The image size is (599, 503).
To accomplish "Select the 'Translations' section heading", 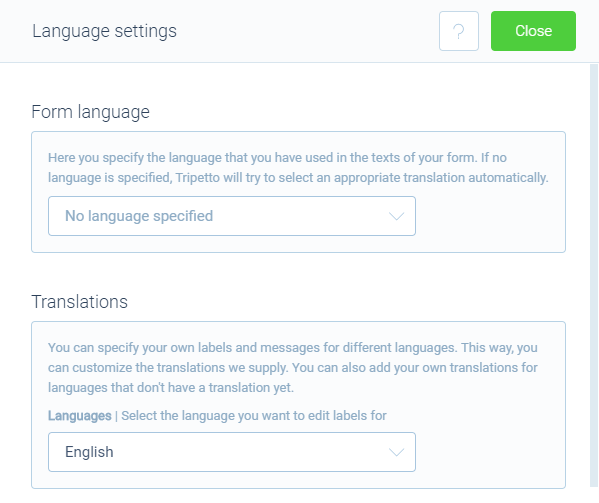I will (79, 302).
